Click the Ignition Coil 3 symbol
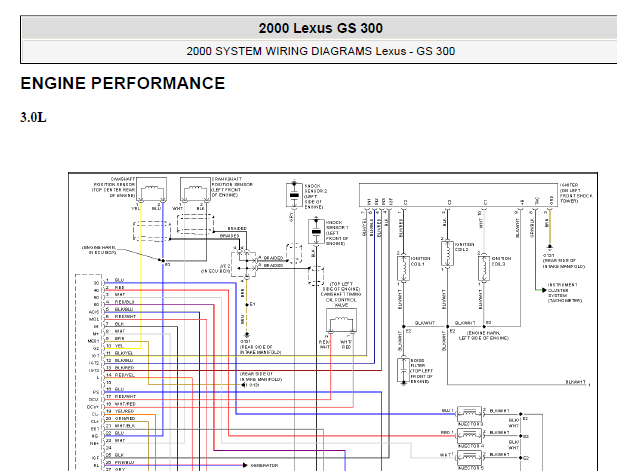617x471 pixels. click(484, 268)
